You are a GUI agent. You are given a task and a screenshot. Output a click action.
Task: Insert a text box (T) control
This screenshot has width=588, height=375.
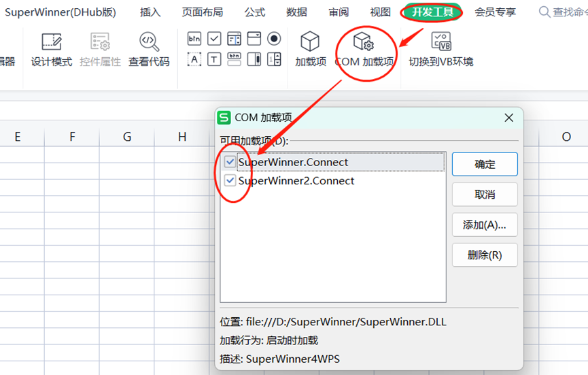point(214,59)
